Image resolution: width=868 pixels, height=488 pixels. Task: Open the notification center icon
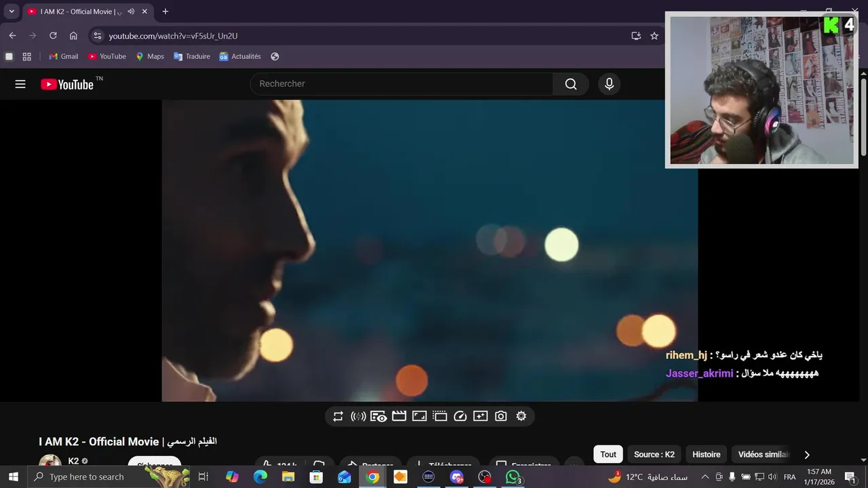(850, 477)
